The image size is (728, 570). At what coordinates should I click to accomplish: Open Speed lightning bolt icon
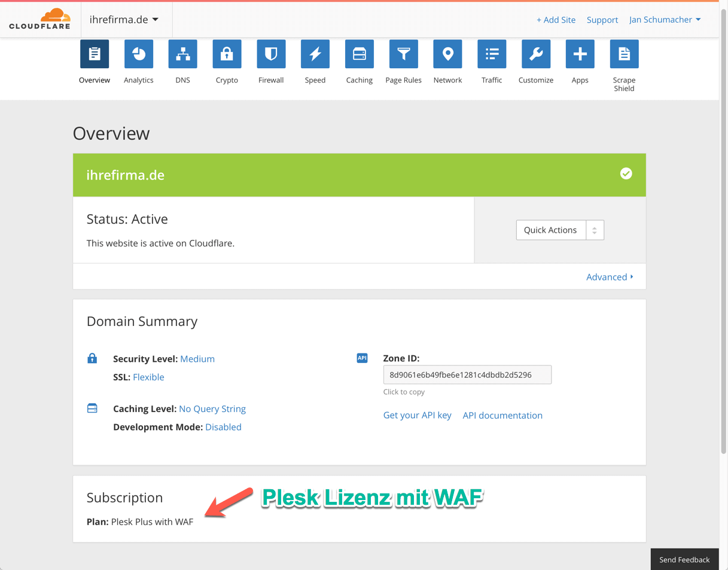pos(315,54)
